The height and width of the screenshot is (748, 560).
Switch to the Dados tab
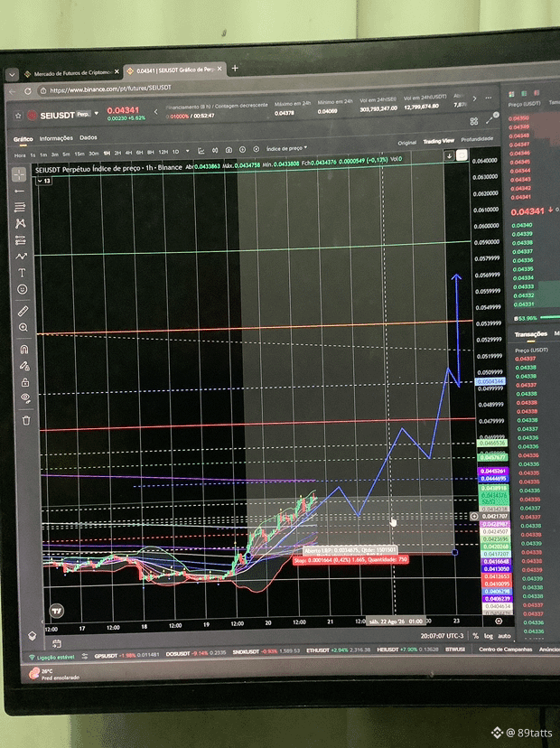pos(89,137)
